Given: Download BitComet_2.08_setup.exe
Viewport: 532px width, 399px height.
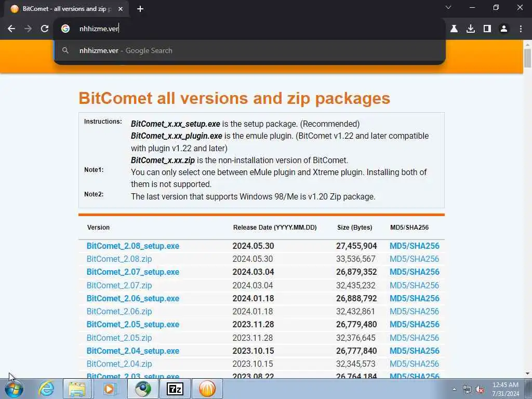Looking at the screenshot, I should click(133, 246).
